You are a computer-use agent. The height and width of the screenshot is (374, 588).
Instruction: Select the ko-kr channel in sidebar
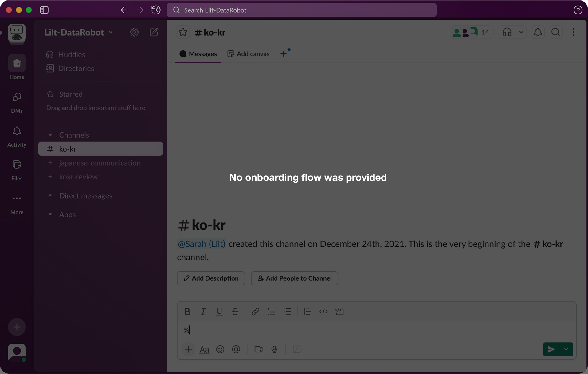click(x=100, y=149)
